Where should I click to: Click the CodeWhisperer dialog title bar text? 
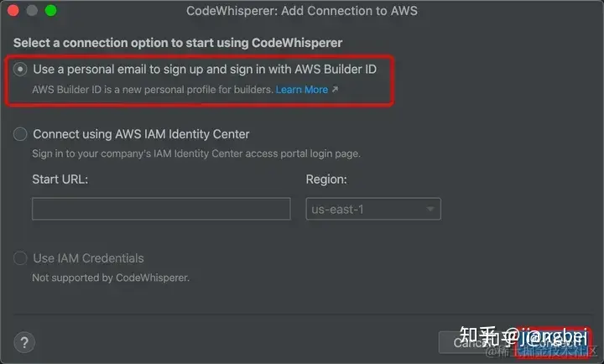[x=301, y=11]
